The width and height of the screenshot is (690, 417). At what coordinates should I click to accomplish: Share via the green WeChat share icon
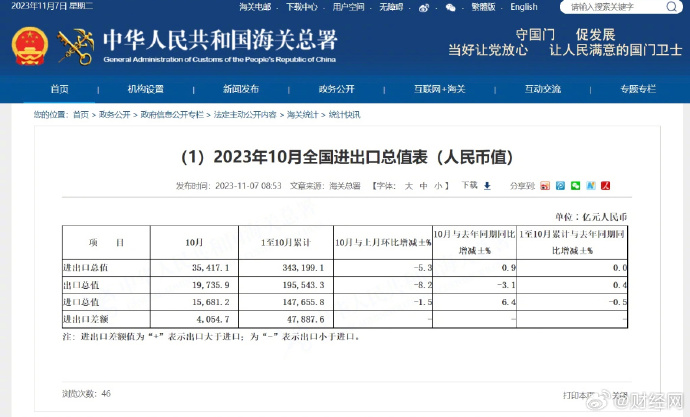pyautogui.click(x=576, y=186)
